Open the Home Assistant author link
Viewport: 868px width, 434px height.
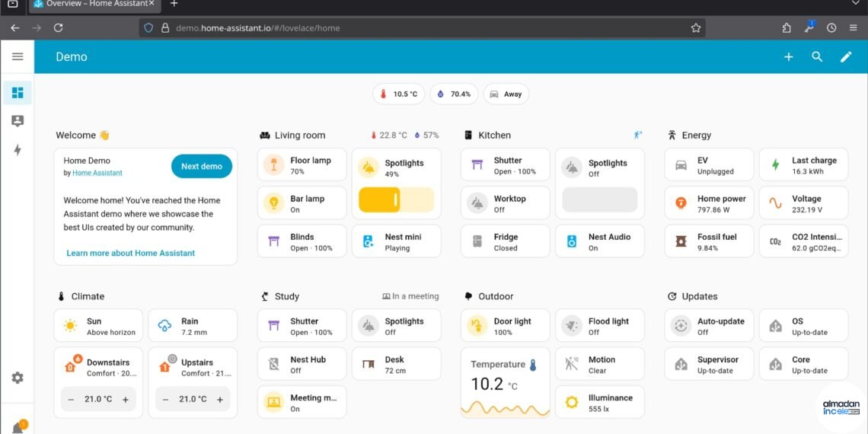[x=97, y=174]
